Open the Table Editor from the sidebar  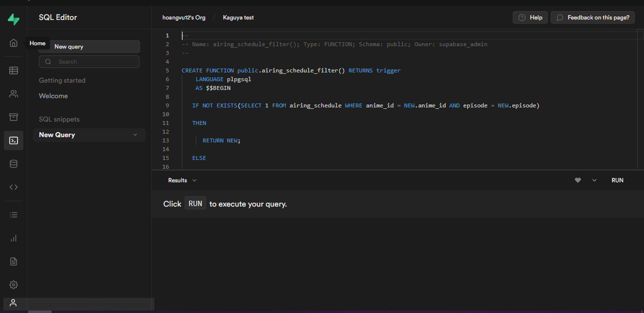[13, 70]
